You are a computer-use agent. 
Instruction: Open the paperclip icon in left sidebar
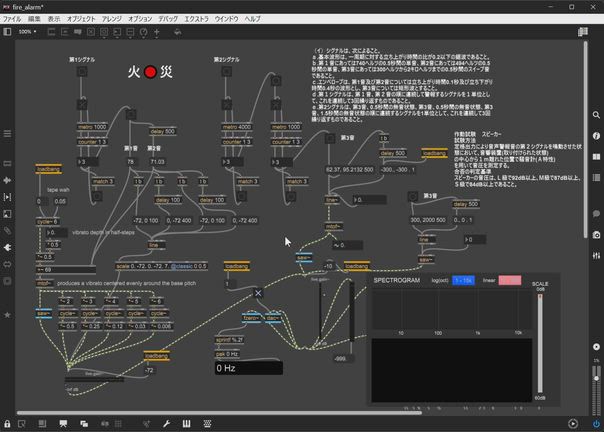tap(7, 231)
